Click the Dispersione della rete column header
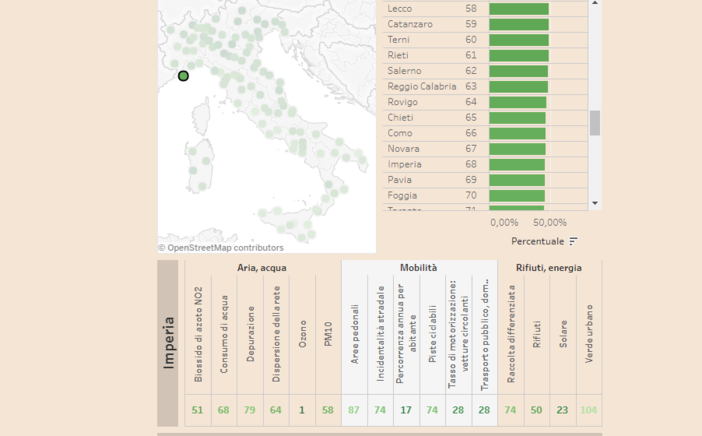This screenshot has width=702, height=436. pyautogui.click(x=276, y=334)
